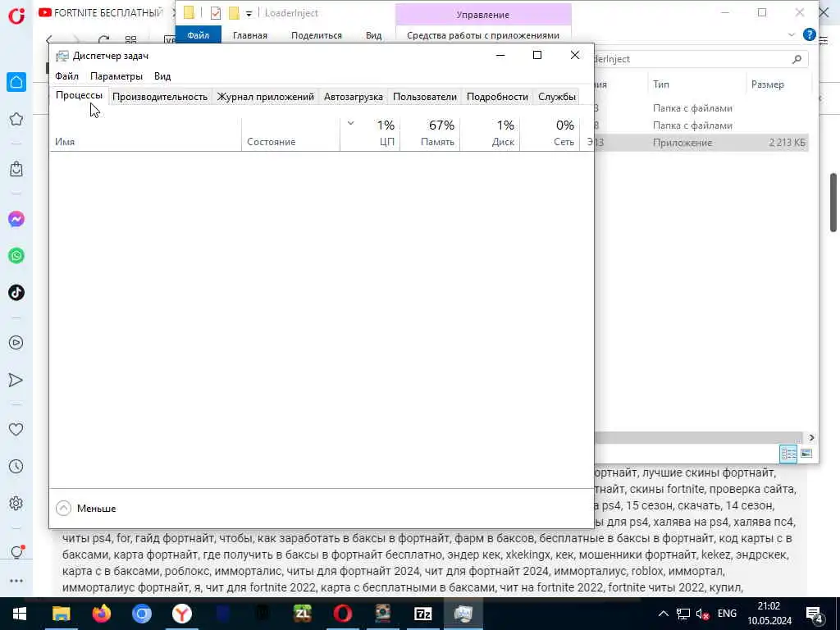This screenshot has height=630, width=840.
Task: Open notification center icon in tray
Action: pos(815,614)
